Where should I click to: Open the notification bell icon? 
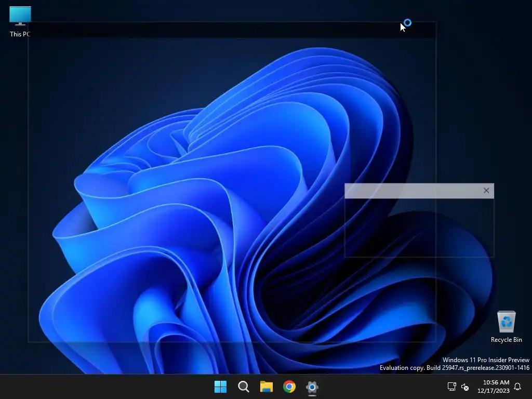click(x=517, y=387)
